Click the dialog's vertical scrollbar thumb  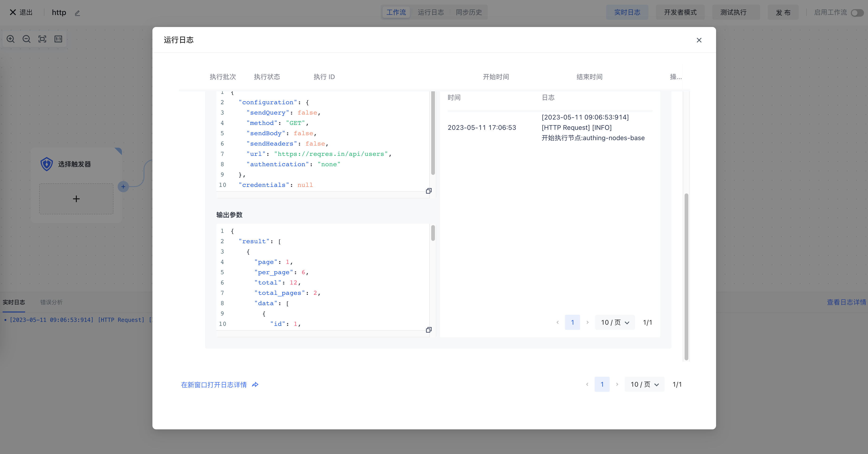(686, 276)
